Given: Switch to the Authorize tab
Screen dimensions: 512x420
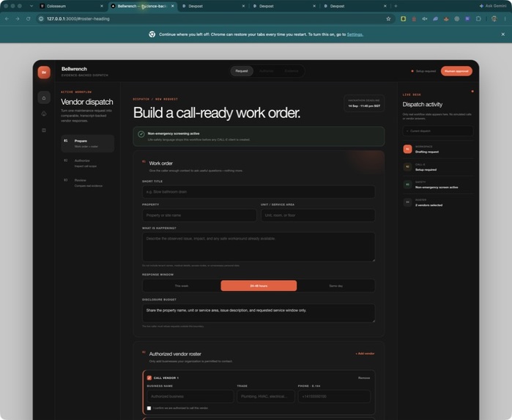Looking at the screenshot, I should pos(266,71).
